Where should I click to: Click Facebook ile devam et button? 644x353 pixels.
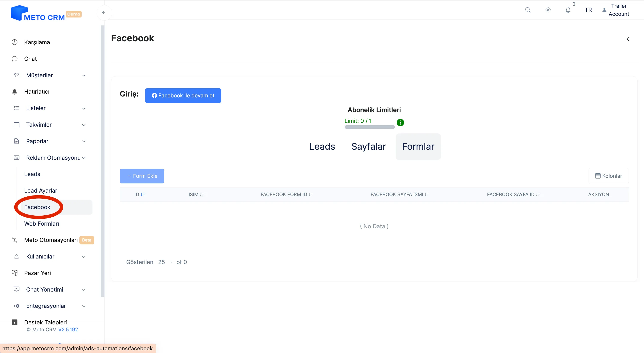point(183,95)
